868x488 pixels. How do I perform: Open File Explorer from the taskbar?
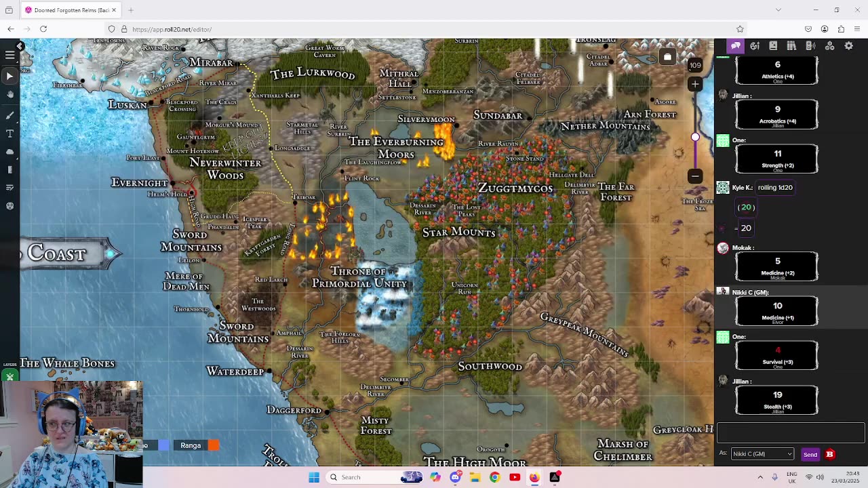tap(475, 477)
